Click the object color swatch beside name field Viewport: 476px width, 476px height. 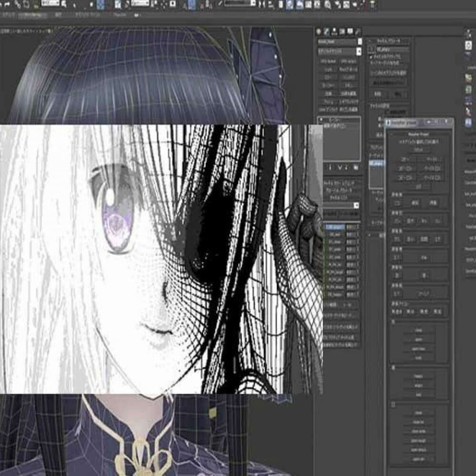[x=359, y=41]
